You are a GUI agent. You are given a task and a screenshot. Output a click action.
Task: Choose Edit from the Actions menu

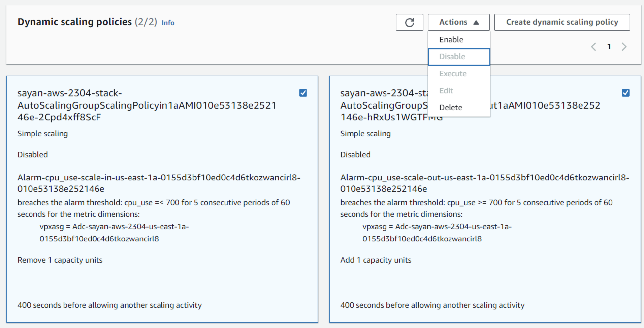[459, 91]
